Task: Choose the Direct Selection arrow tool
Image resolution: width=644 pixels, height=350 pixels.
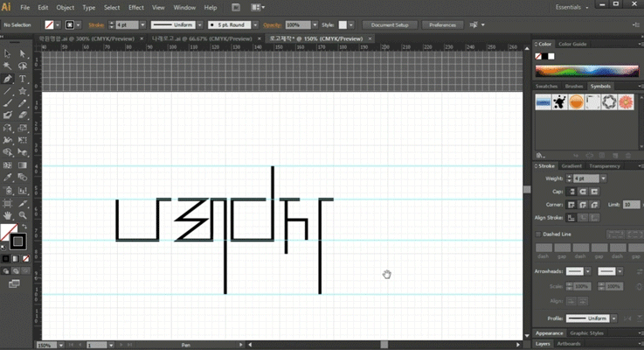Action: pos(23,53)
